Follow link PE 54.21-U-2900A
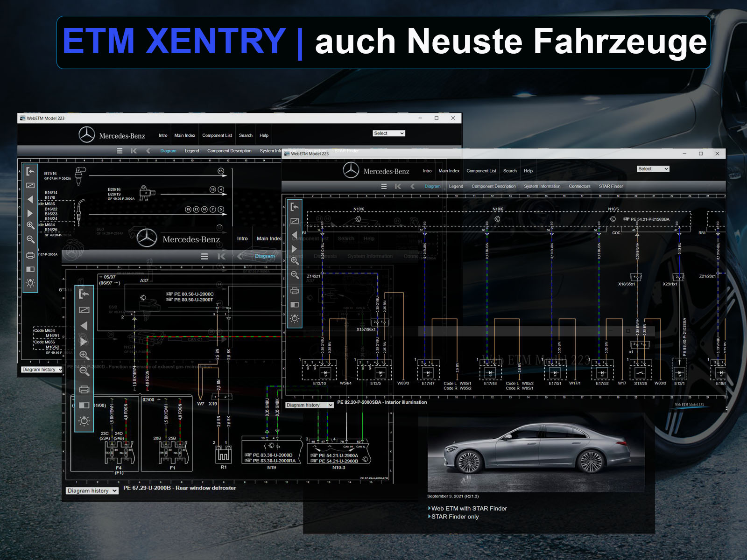This screenshot has width=747, height=560. click(335, 455)
